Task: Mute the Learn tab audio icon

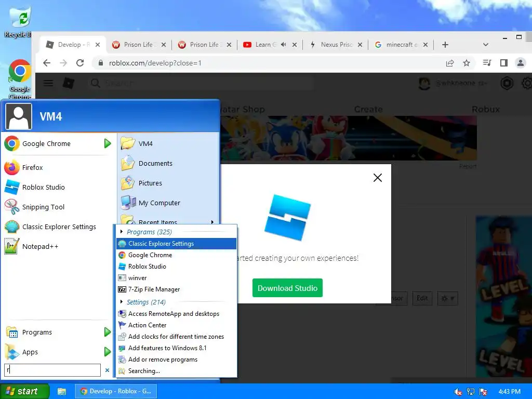Action: [x=284, y=45]
